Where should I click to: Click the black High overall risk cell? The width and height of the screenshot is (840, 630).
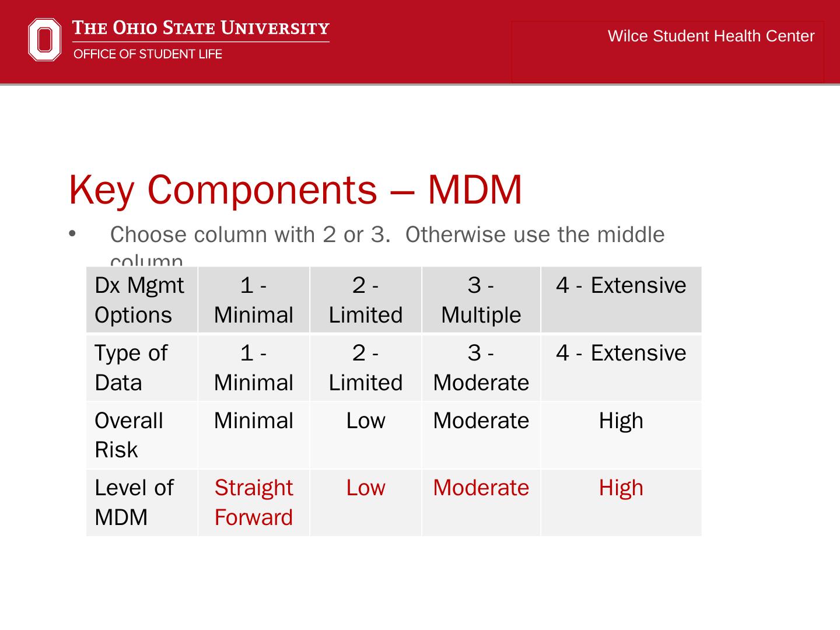tap(621, 421)
